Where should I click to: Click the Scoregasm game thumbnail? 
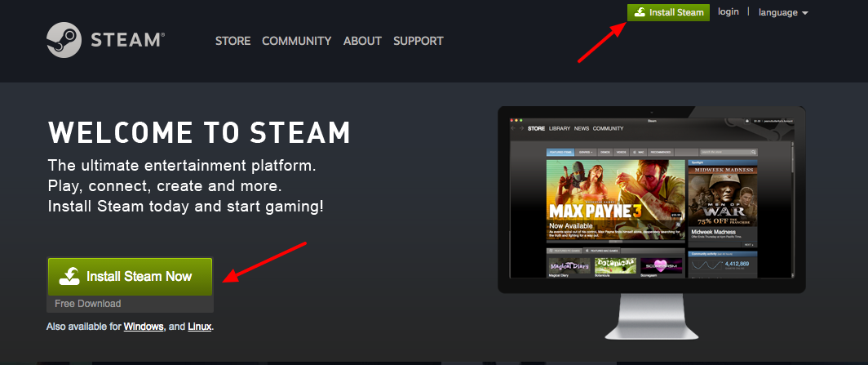pos(662,265)
